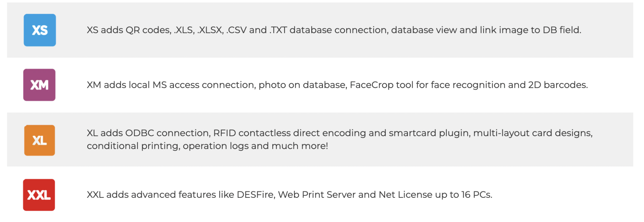Click the red XXL edition icon
Image resolution: width=644 pixels, height=222 pixels.
click(39, 195)
